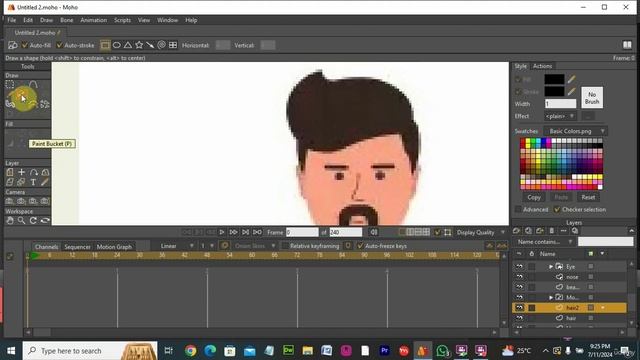Select the Set Origin plus tool
Viewport: 640px width, 360px height.
click(21, 172)
